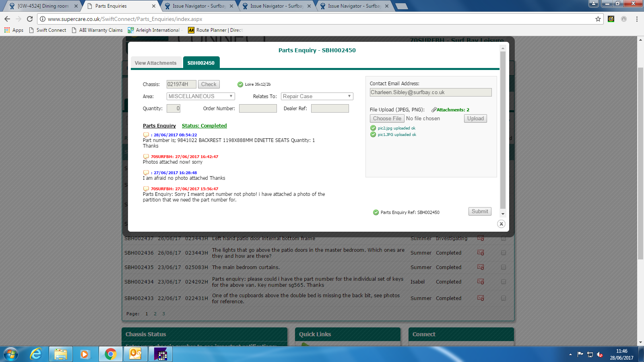The height and width of the screenshot is (362, 644).
Task: Click the Status: Completed link
Action: 204,126
